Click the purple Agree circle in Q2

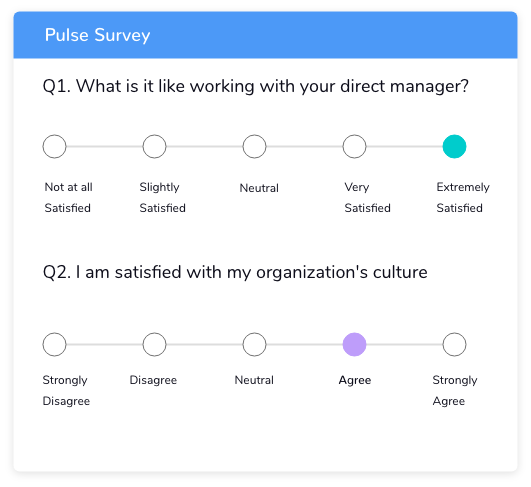click(x=354, y=344)
